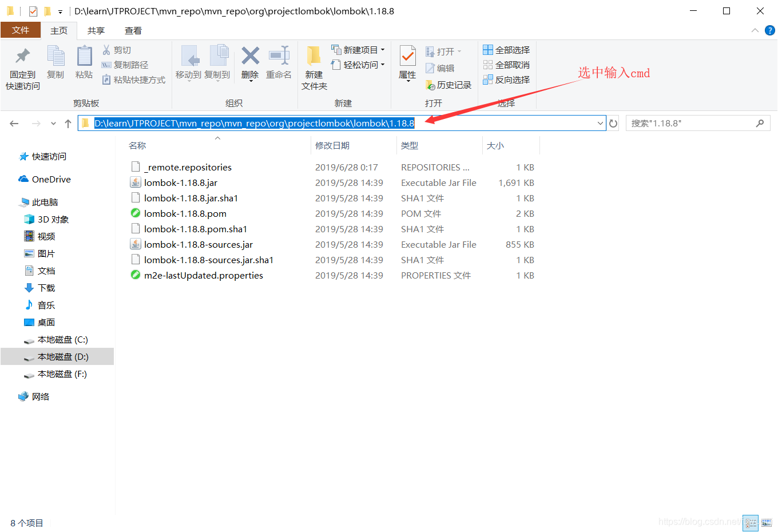Open Local Disk (F:) in sidebar
Viewport: 778px width, 532px height.
(56, 374)
